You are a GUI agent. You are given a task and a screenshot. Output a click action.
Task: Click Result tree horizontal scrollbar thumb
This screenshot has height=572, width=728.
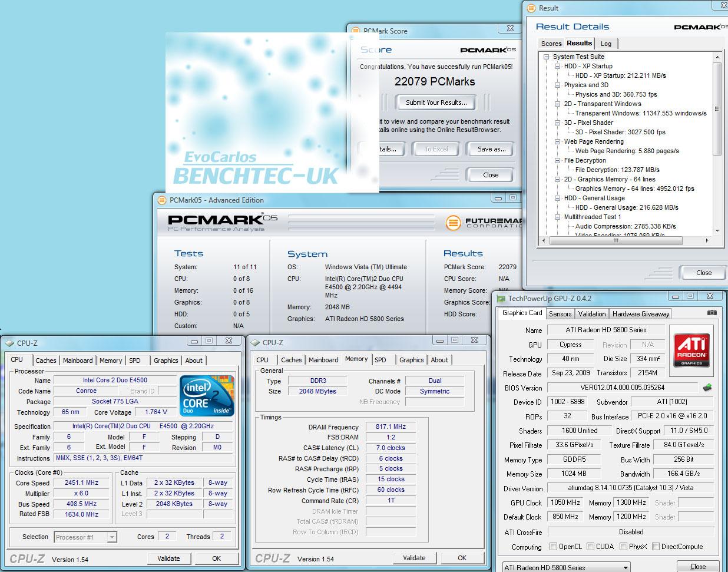616,240
